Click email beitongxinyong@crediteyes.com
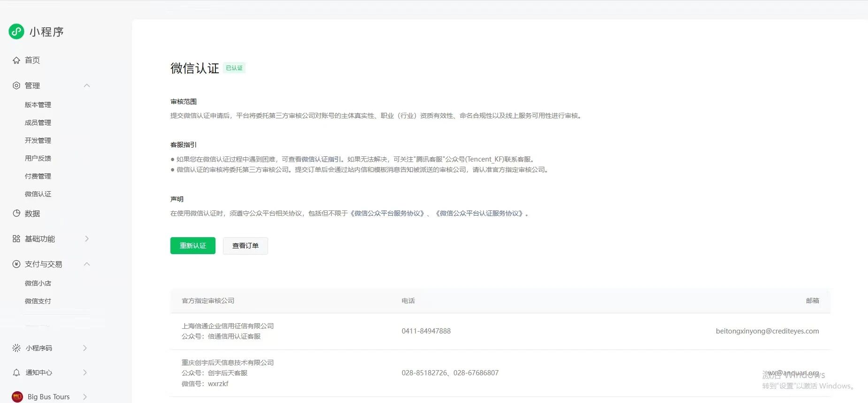This screenshot has height=403, width=868. click(x=768, y=331)
